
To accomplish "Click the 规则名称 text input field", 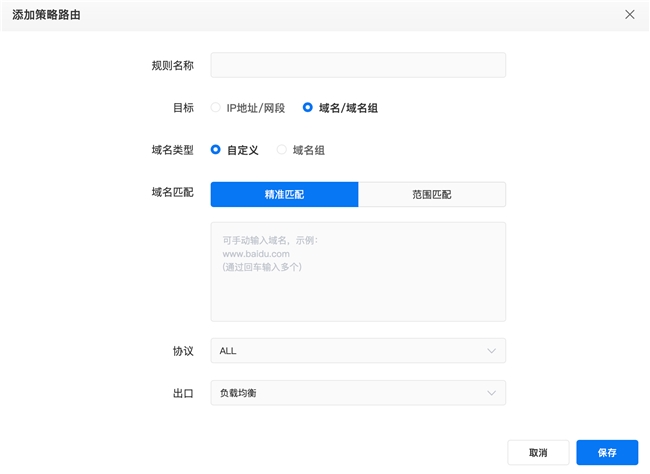I will point(357,65).
